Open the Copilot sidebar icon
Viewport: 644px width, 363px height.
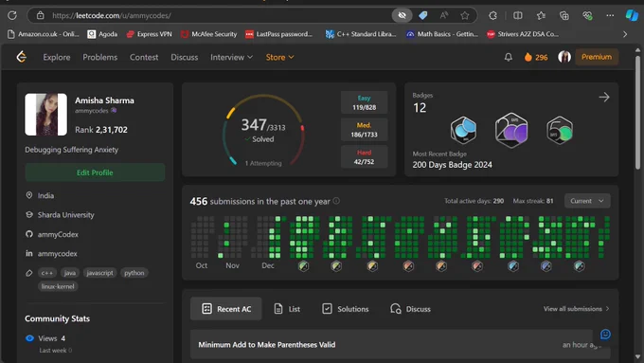632,15
